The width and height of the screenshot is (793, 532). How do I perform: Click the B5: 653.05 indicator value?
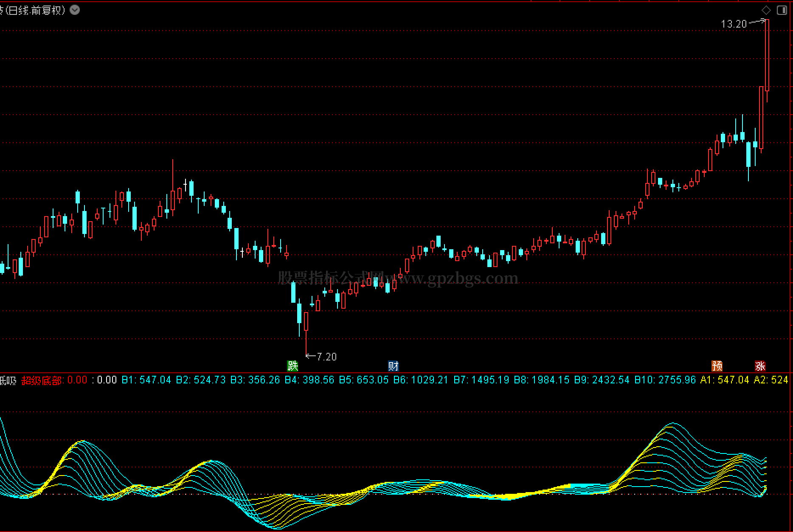pos(364,380)
